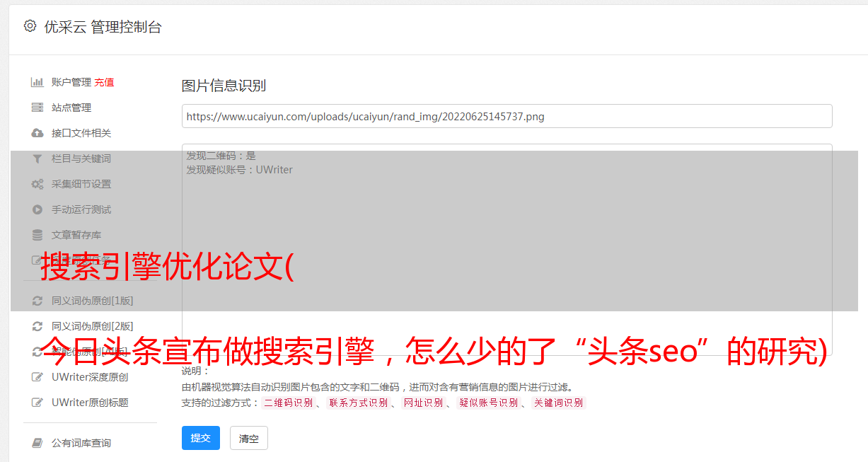Click the 联系方式识别 filter tag
The image size is (868, 462).
click(x=359, y=403)
